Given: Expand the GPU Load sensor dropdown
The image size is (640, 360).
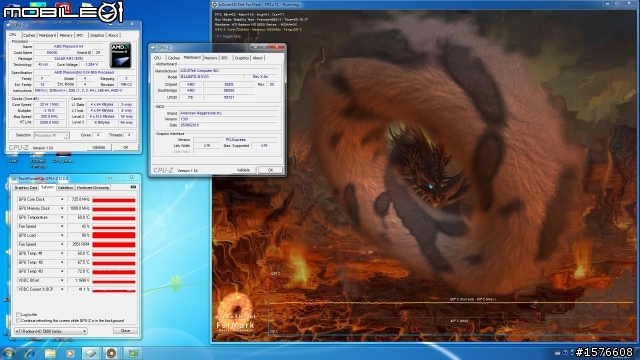Looking at the screenshot, I should tap(62, 236).
